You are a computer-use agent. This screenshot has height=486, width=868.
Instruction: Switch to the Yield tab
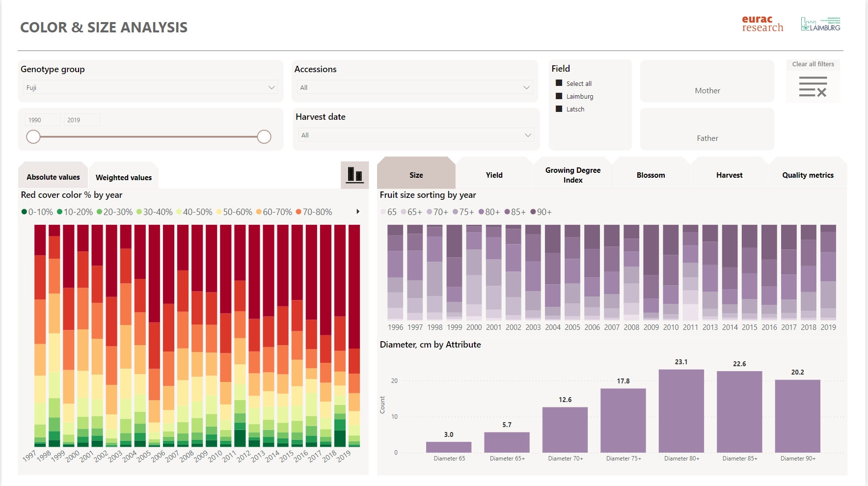pos(494,175)
